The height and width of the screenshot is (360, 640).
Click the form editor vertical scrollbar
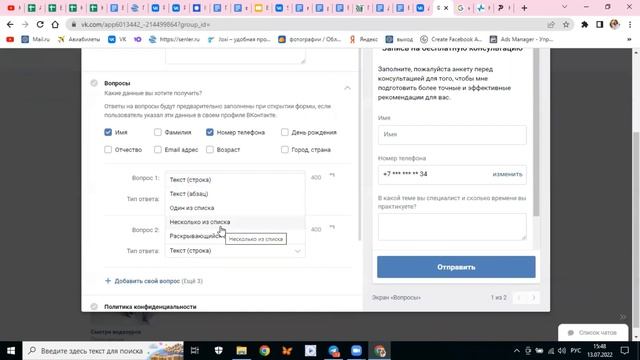360,144
